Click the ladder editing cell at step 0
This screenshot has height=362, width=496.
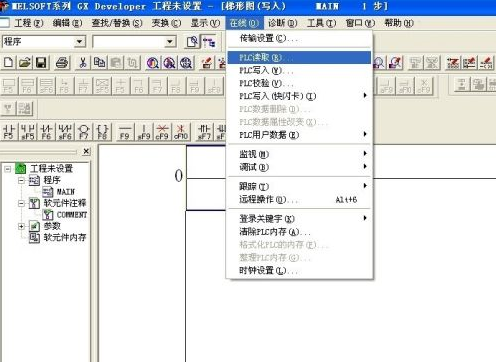click(206, 178)
